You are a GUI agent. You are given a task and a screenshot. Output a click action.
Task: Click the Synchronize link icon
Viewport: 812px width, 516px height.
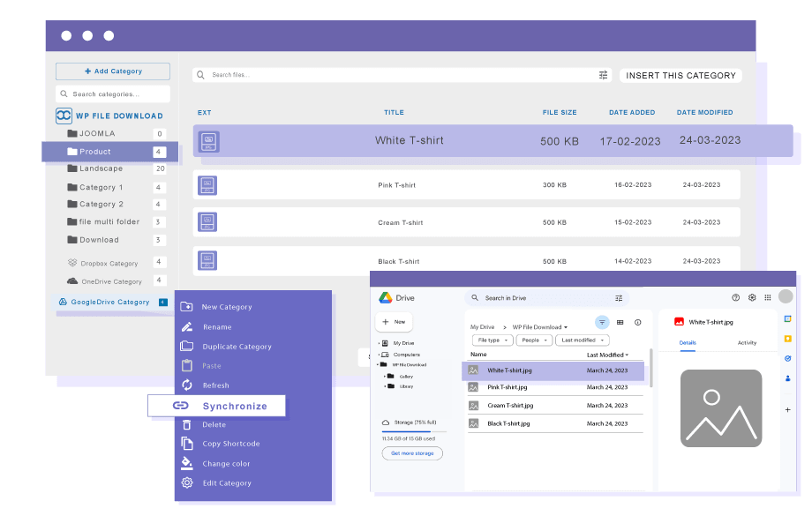coord(181,406)
